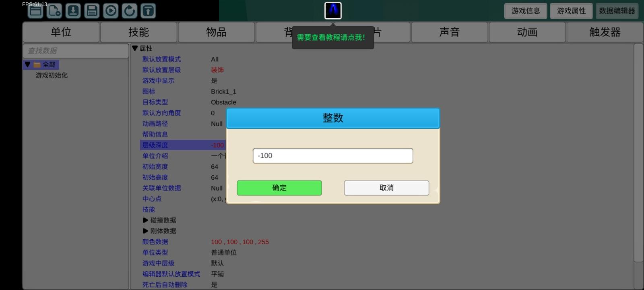Click the folder icon beside 全部
Viewport: 644px width, 290px height.
point(37,64)
